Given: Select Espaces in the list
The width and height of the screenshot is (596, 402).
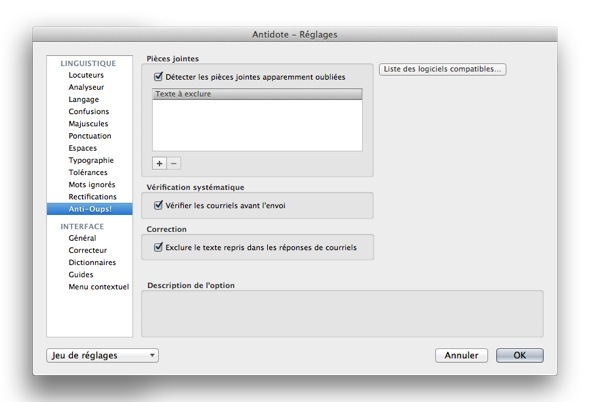Looking at the screenshot, I should (x=82, y=148).
